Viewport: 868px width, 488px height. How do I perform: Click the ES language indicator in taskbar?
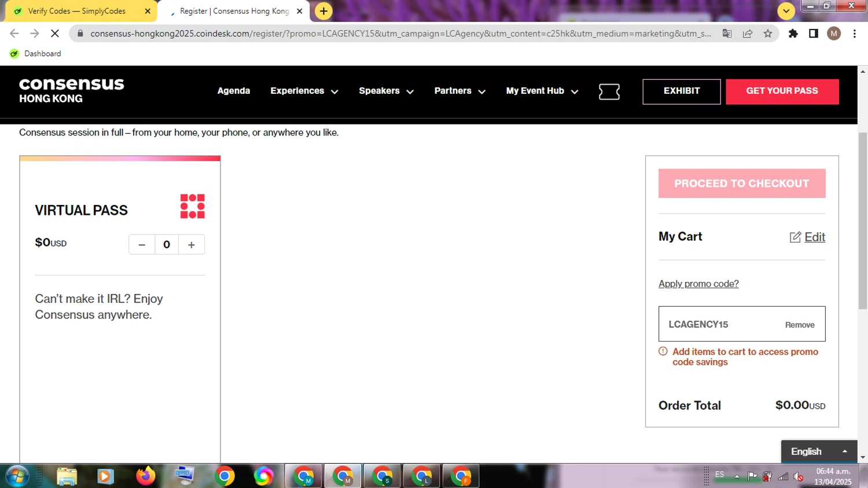(x=719, y=475)
